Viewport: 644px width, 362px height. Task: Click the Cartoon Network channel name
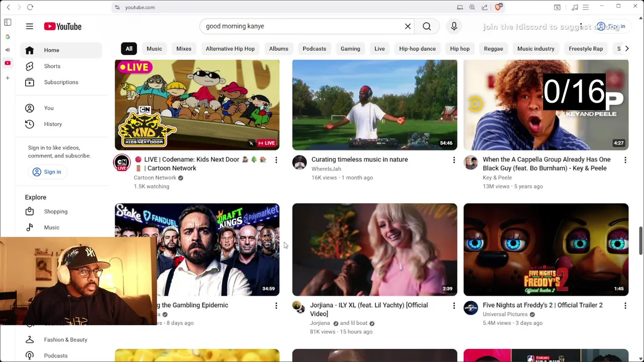(x=154, y=177)
